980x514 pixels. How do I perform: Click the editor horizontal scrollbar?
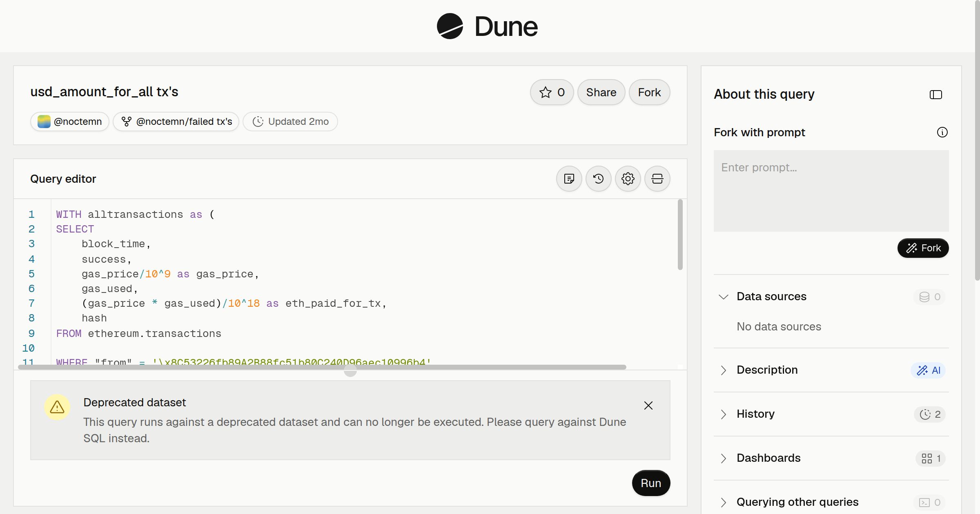point(322,367)
